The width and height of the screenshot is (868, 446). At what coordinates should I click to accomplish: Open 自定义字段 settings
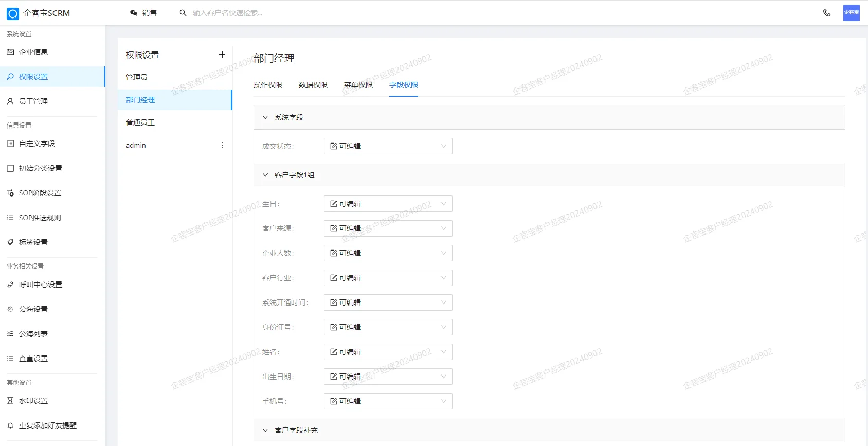pyautogui.click(x=52, y=144)
